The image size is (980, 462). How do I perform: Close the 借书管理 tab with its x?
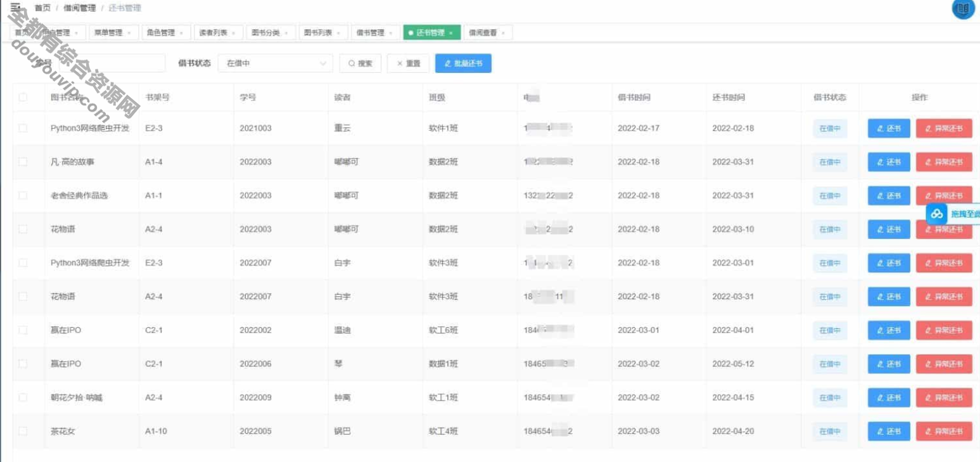(x=391, y=33)
